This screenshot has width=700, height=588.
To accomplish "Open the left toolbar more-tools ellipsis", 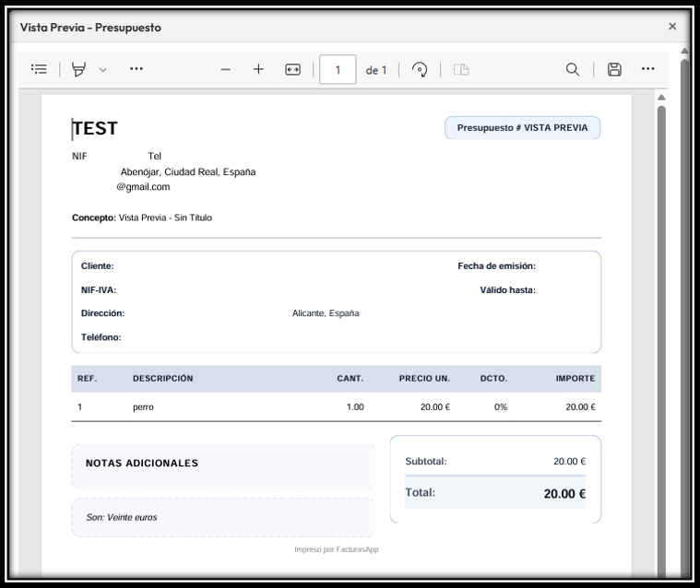I will (x=136, y=69).
